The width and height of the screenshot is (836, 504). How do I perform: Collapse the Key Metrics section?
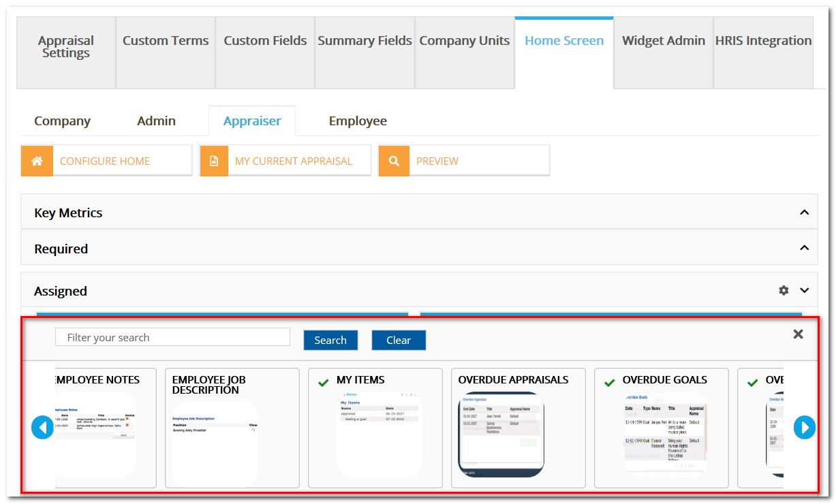pyautogui.click(x=804, y=211)
